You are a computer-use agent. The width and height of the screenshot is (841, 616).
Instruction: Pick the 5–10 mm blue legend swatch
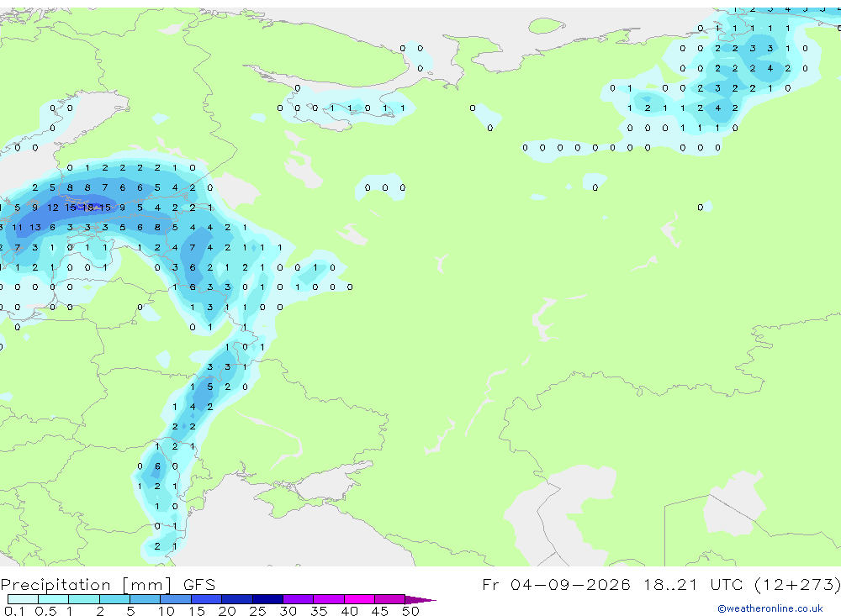point(145,599)
